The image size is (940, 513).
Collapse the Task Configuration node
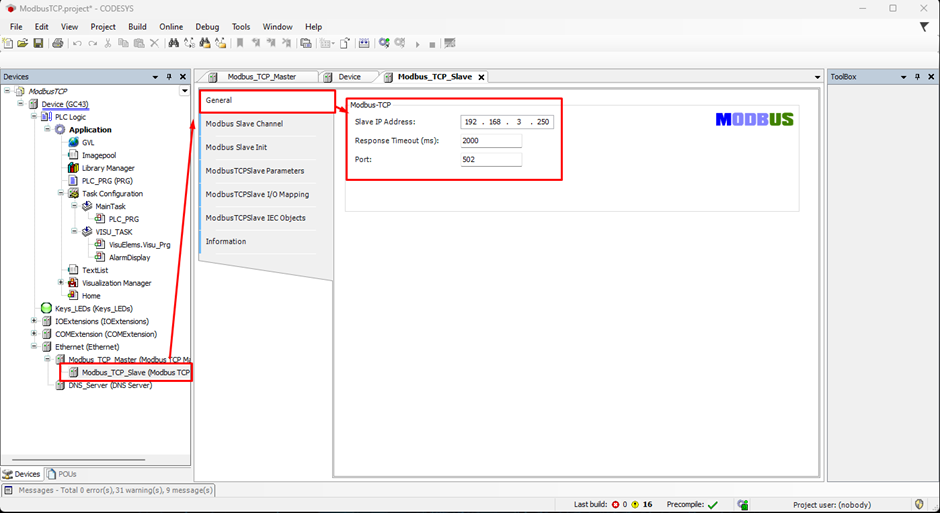click(61, 193)
